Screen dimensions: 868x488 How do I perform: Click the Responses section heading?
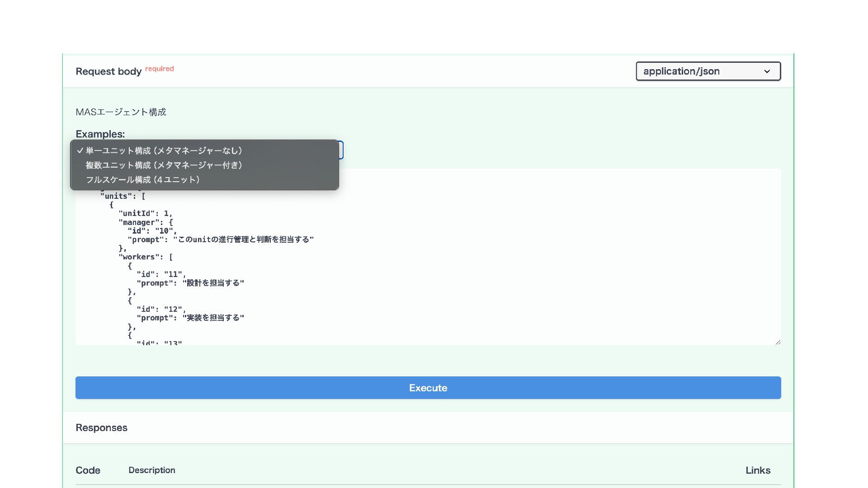[x=101, y=427]
